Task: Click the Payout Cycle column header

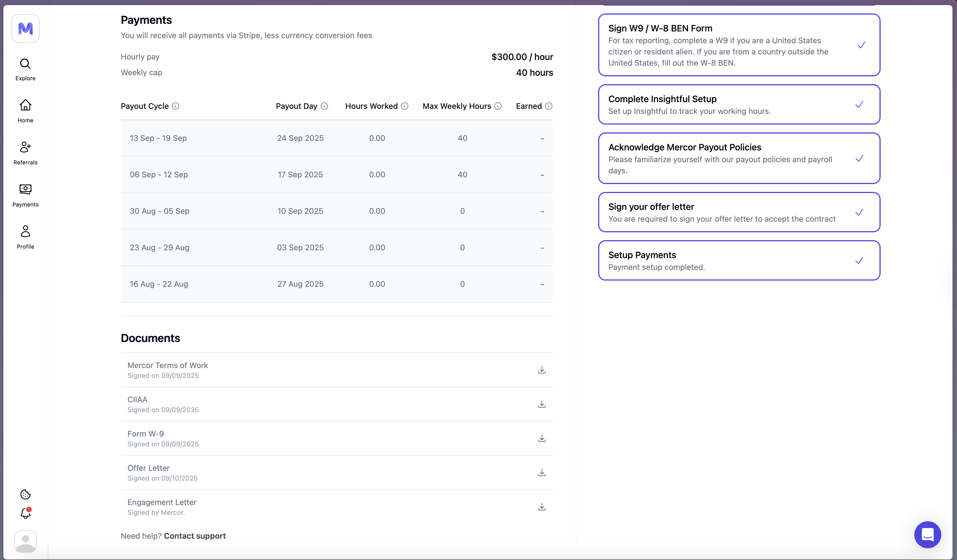Action: pyautogui.click(x=145, y=106)
